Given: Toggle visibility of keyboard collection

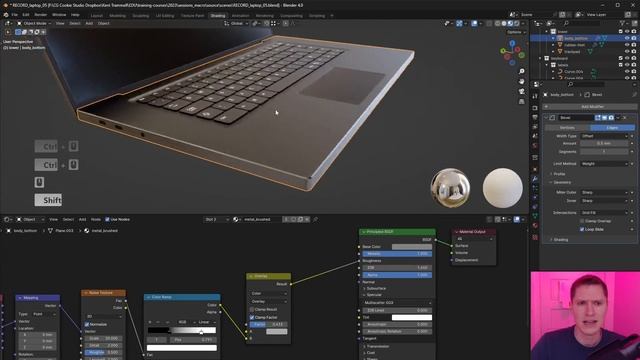Looking at the screenshot, I should pos(627,58).
